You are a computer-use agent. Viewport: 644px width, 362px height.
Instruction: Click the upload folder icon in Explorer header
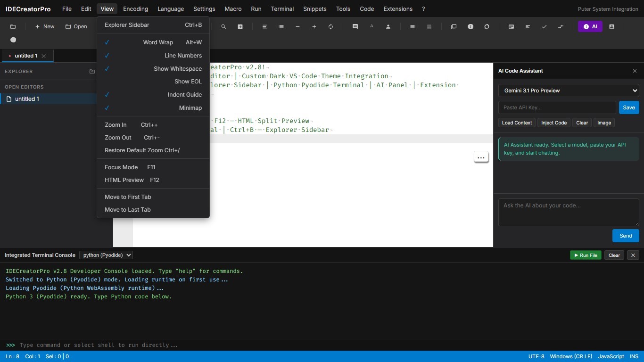point(92,72)
